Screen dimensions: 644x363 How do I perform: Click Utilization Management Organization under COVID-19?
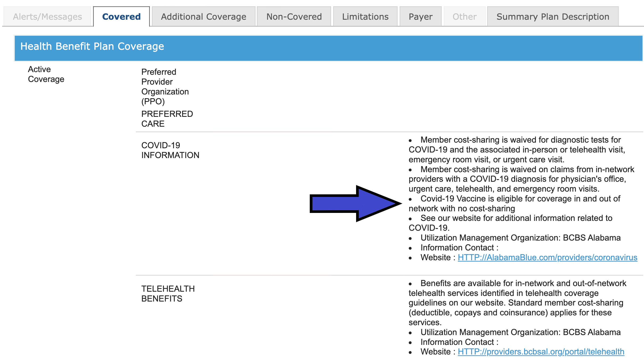point(520,238)
